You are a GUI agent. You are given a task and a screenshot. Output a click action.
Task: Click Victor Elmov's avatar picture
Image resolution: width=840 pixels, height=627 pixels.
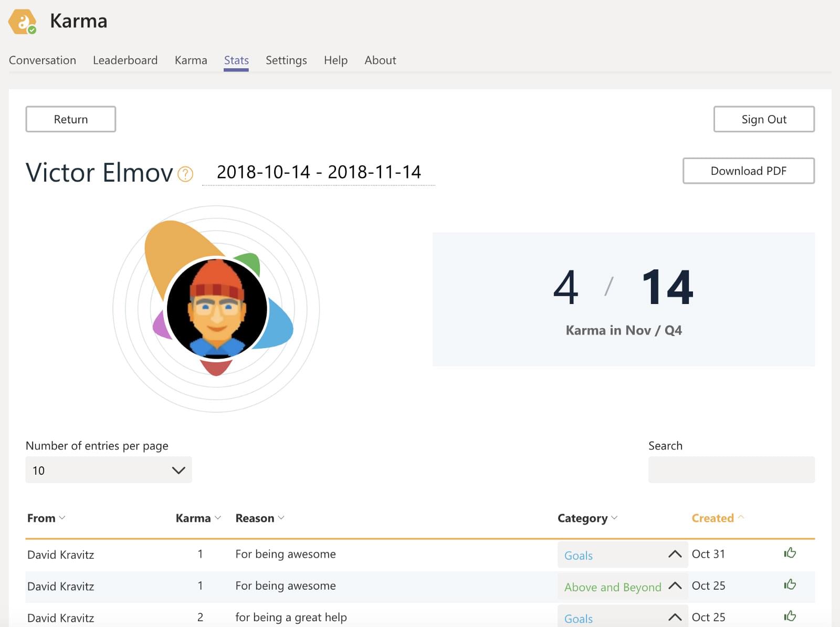point(216,309)
